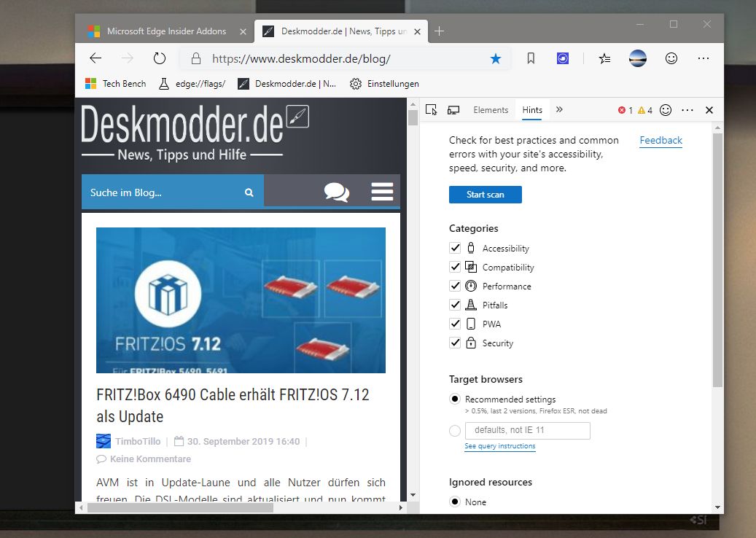Open the Elements tab in DevTools
Screen dimensions: 756x538
tap(491, 110)
